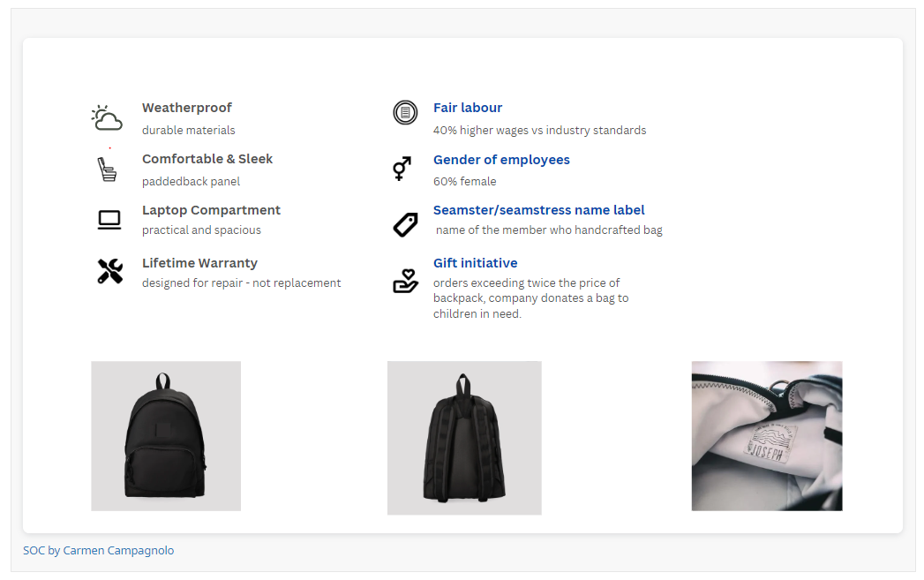This screenshot has width=924, height=580.
Task: Click the back view backpack image
Action: pyautogui.click(x=464, y=437)
